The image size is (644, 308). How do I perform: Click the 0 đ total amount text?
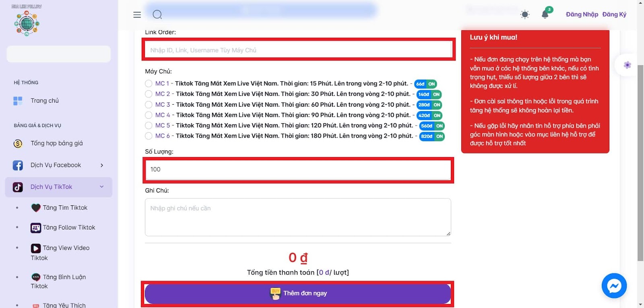[298, 258]
